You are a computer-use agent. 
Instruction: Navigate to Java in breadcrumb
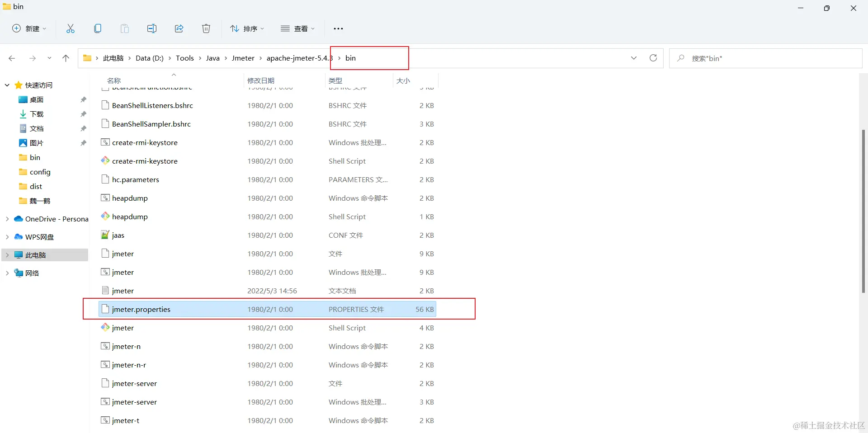coord(213,58)
